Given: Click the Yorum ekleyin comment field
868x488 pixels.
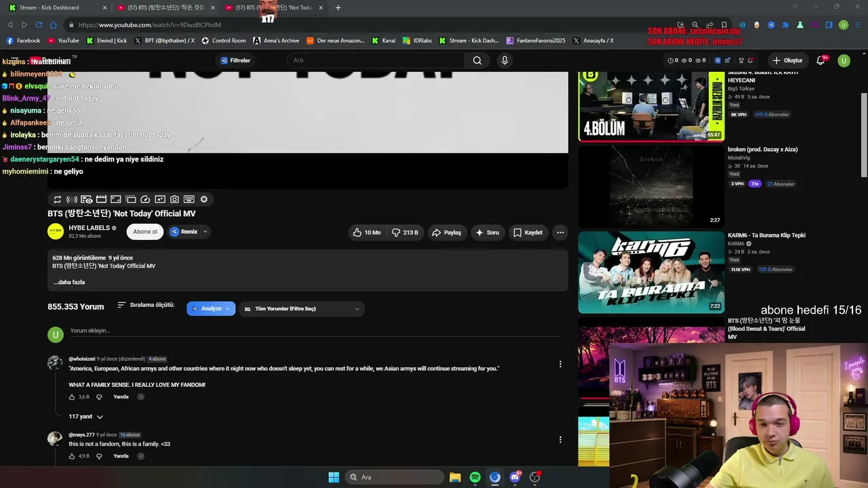Looking at the screenshot, I should coord(316,331).
